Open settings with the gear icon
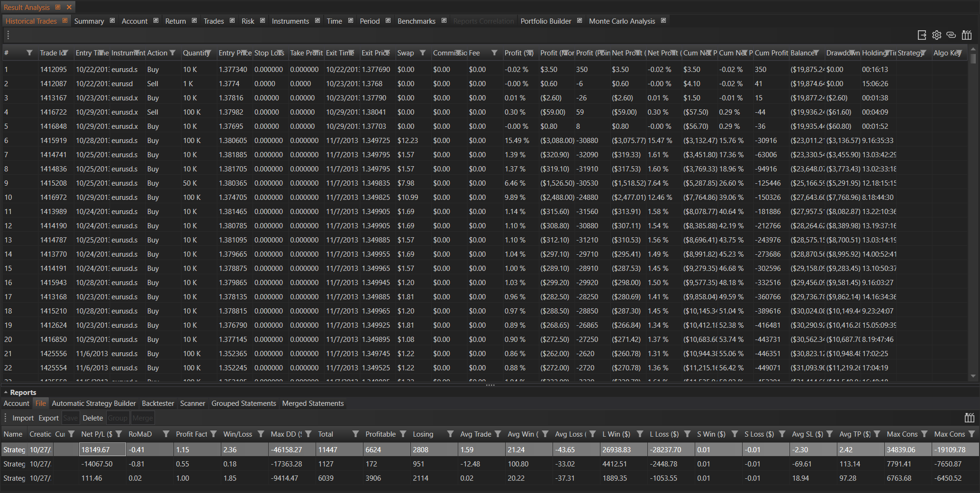Viewport: 980px width, 493px height. click(x=936, y=35)
